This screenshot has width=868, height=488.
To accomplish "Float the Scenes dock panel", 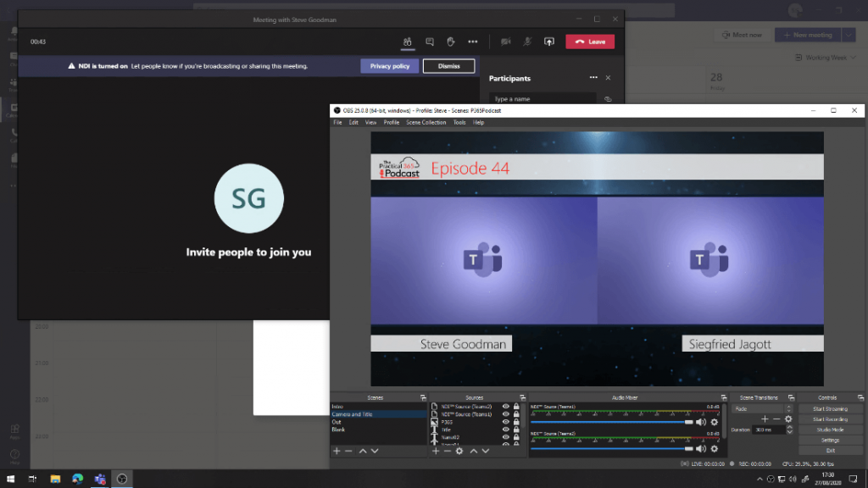I will click(x=423, y=398).
